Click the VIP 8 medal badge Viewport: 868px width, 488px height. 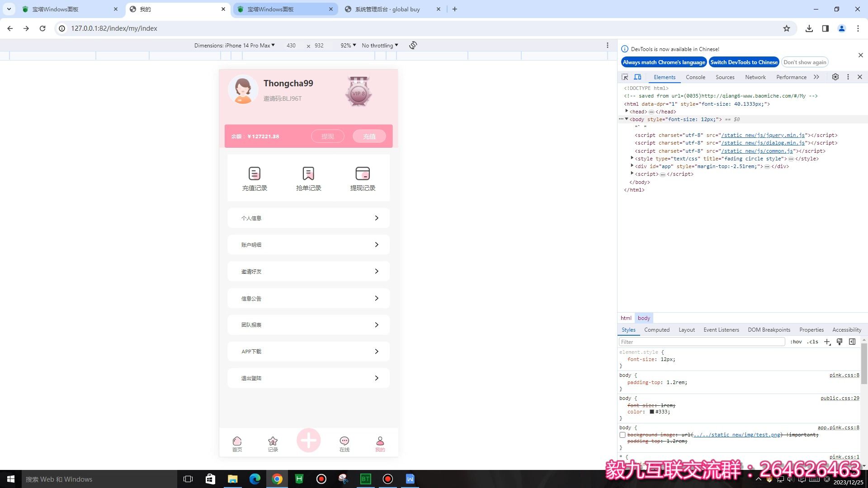(359, 92)
